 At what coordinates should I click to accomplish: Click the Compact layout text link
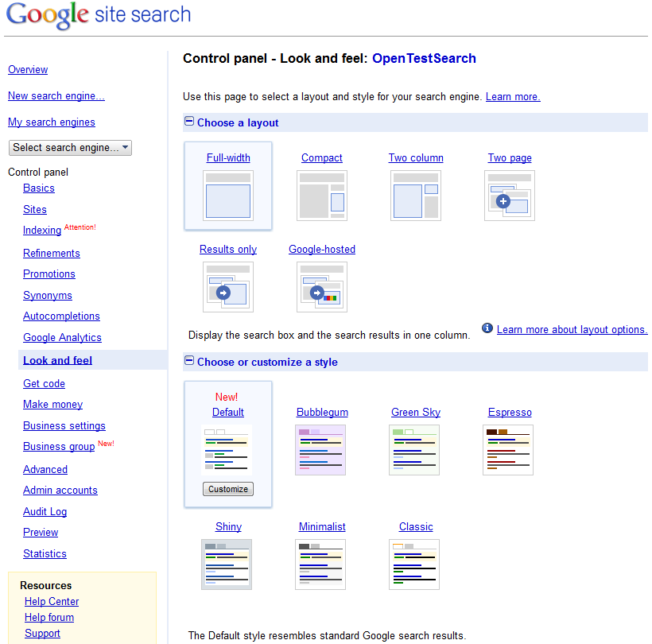pyautogui.click(x=322, y=157)
